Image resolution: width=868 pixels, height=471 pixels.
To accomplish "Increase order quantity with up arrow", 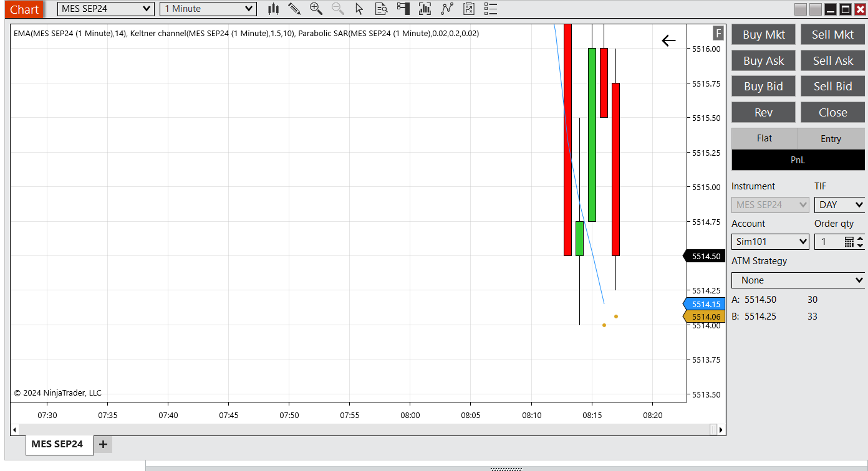I will click(x=861, y=238).
